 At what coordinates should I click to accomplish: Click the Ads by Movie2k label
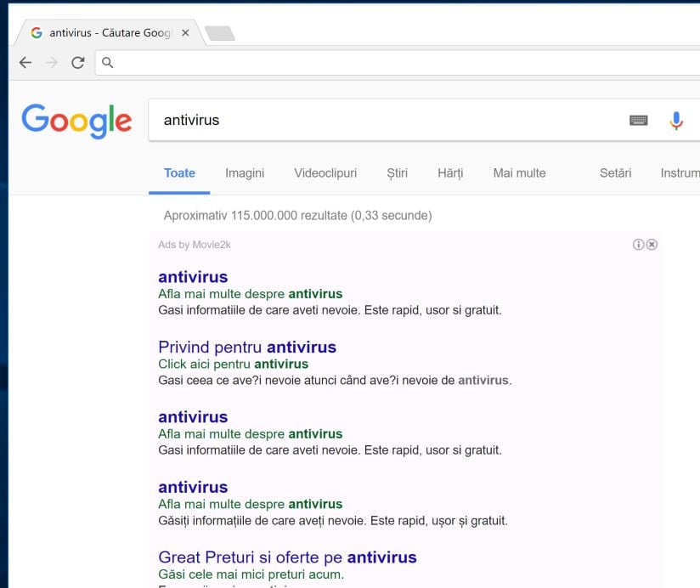click(x=195, y=245)
